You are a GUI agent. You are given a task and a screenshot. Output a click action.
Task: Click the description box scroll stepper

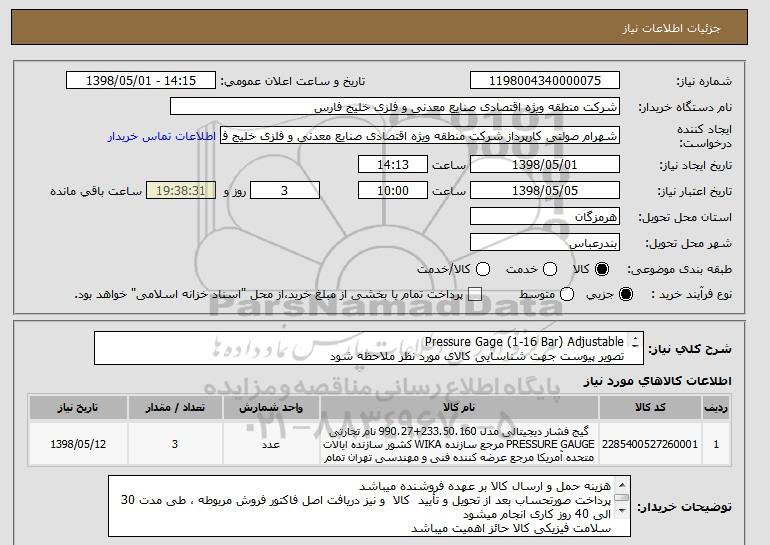pos(635,342)
